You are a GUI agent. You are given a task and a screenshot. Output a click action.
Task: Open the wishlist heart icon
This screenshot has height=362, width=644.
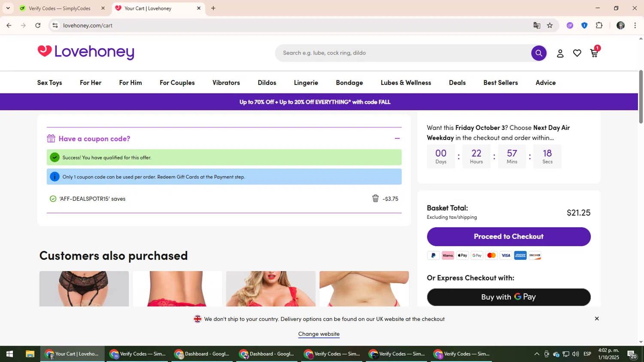(x=577, y=53)
